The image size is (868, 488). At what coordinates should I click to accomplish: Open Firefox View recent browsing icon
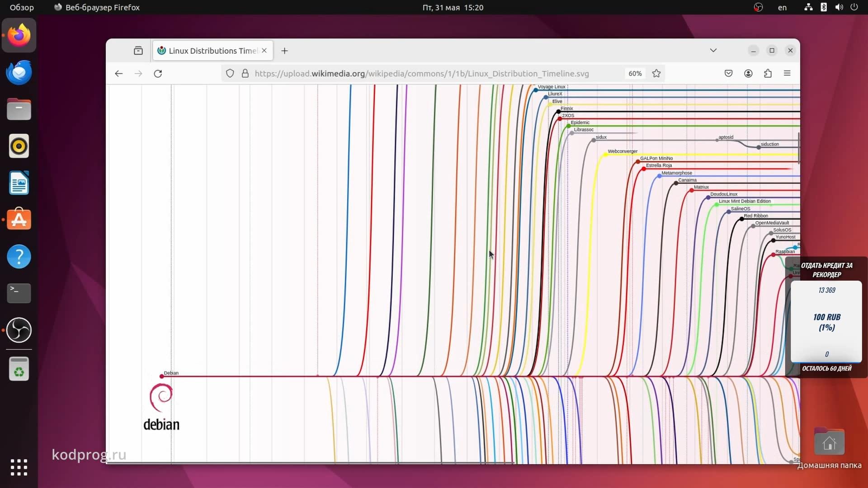click(x=138, y=51)
